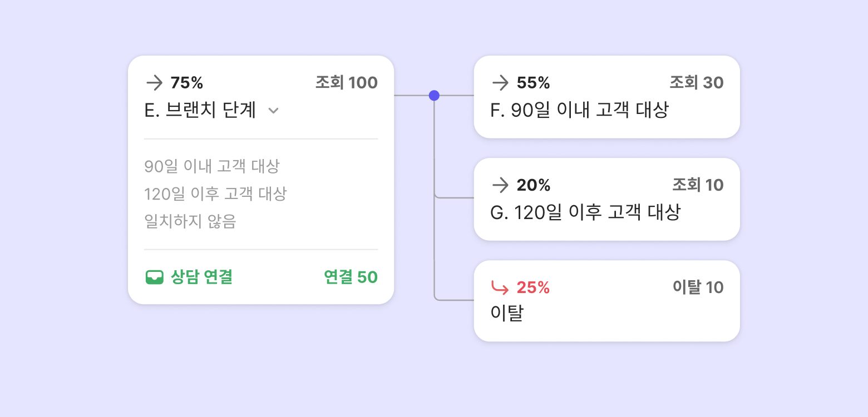The image size is (868, 417).
Task: Click the 이탈 10 drop-off count
Action: click(x=698, y=287)
